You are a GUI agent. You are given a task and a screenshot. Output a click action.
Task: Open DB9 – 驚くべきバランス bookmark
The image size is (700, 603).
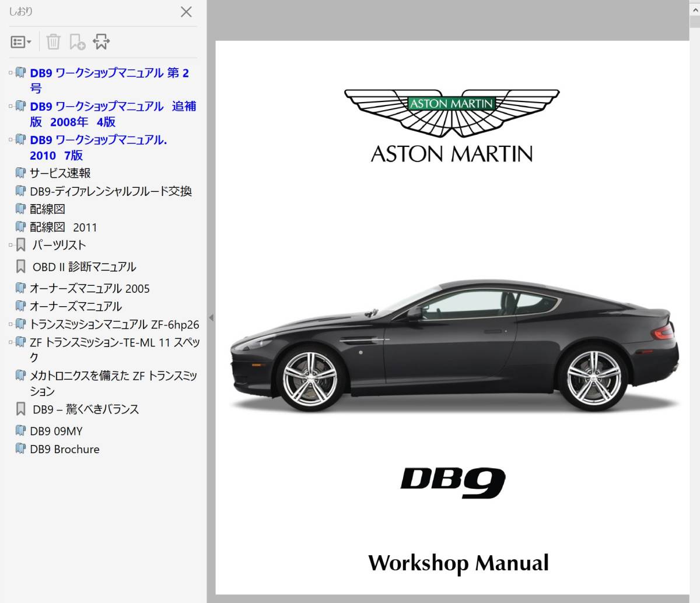click(86, 409)
